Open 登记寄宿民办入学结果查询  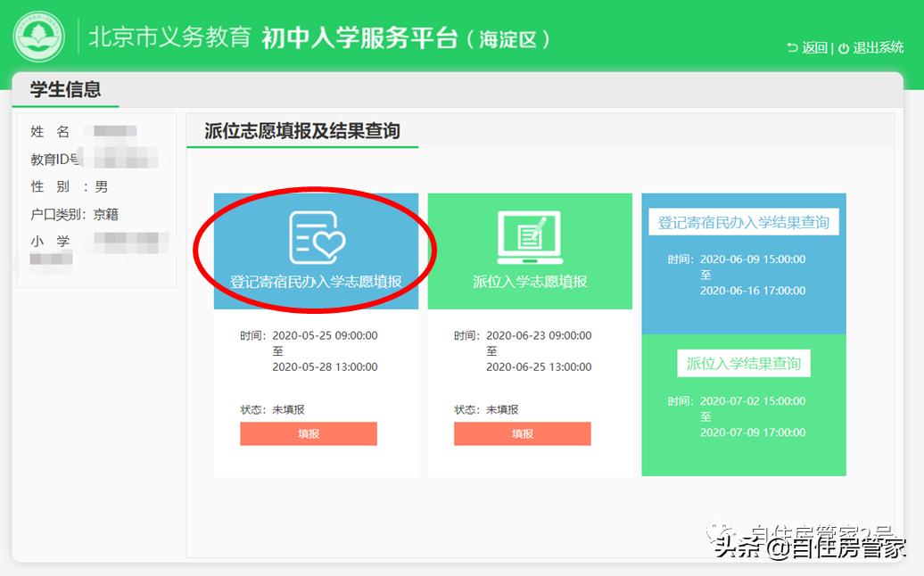click(743, 222)
